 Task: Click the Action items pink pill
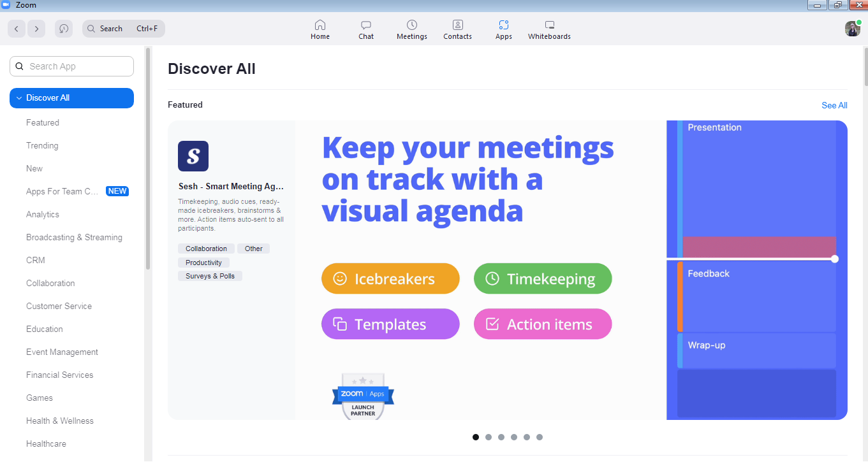click(543, 324)
